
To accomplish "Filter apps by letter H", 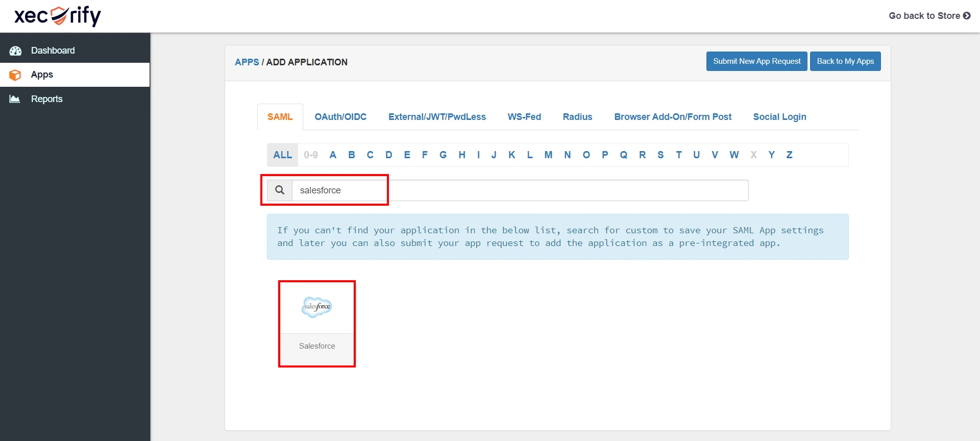I will (462, 155).
